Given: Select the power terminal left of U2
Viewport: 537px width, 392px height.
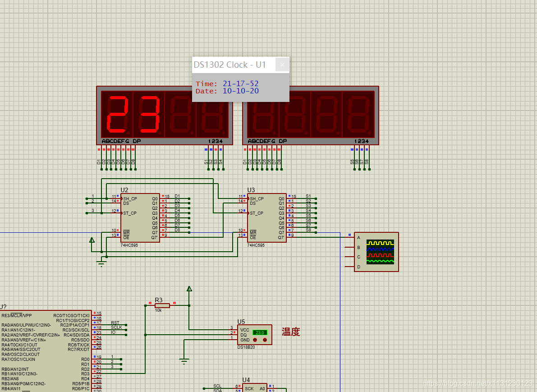Looking at the screenshot, I should (x=92, y=240).
